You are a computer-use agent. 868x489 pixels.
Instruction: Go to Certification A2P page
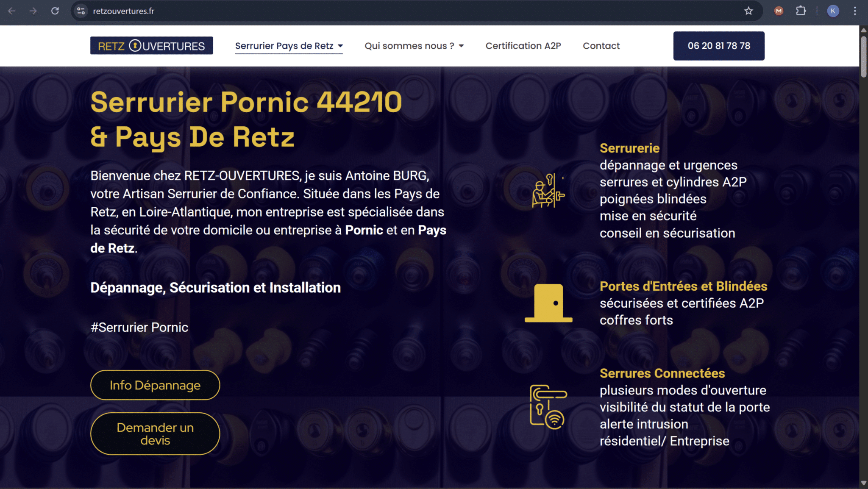point(523,46)
